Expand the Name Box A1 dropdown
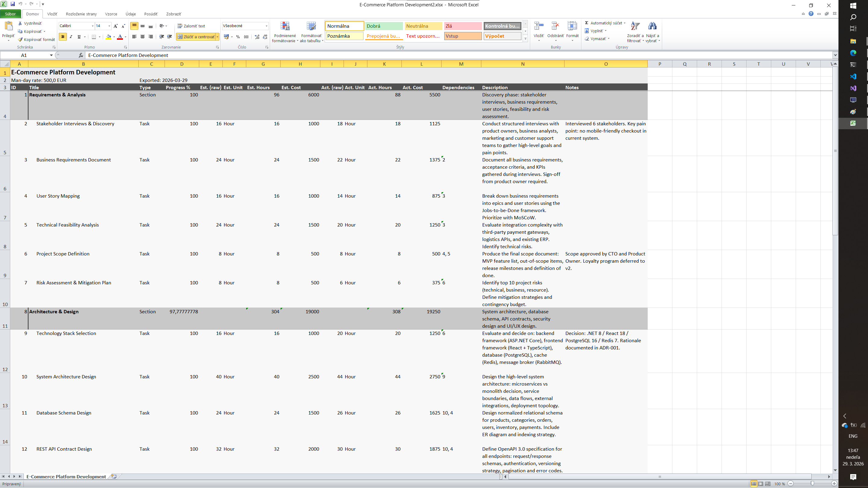Viewport: 868px width, 488px height. 51,55
